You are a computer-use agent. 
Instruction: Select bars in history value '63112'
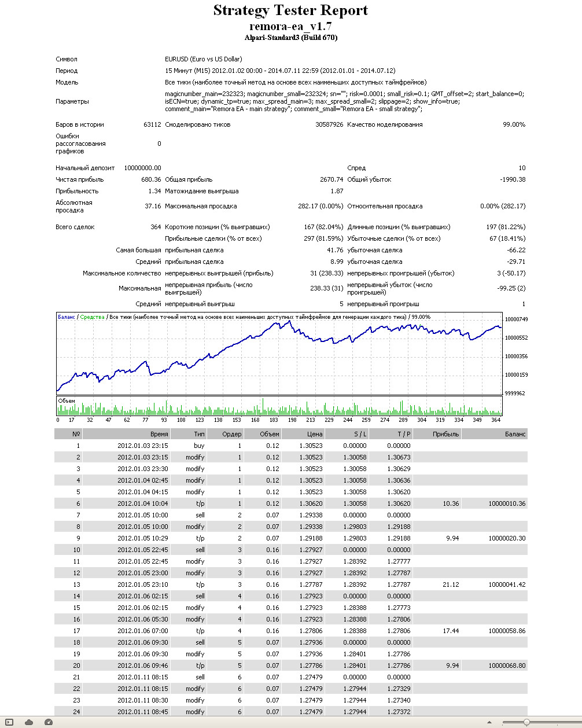point(153,124)
